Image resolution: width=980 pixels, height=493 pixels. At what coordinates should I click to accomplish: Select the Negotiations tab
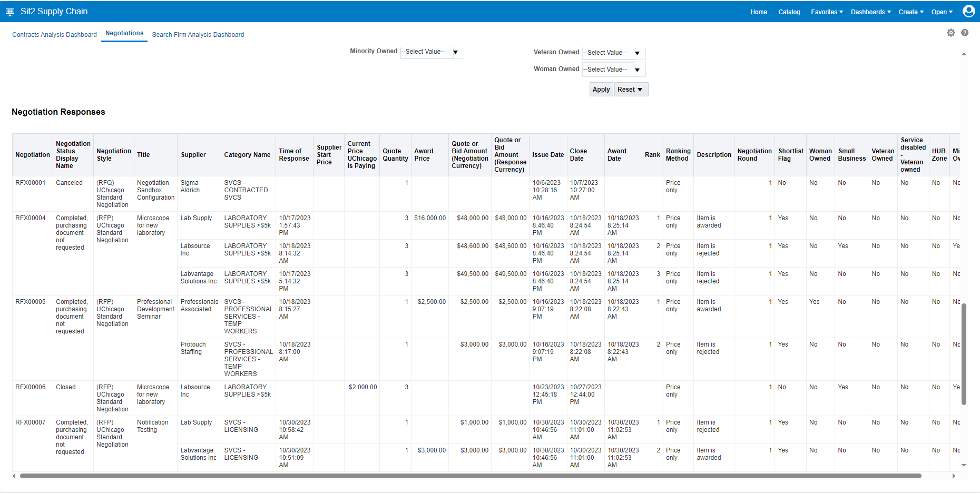point(124,33)
